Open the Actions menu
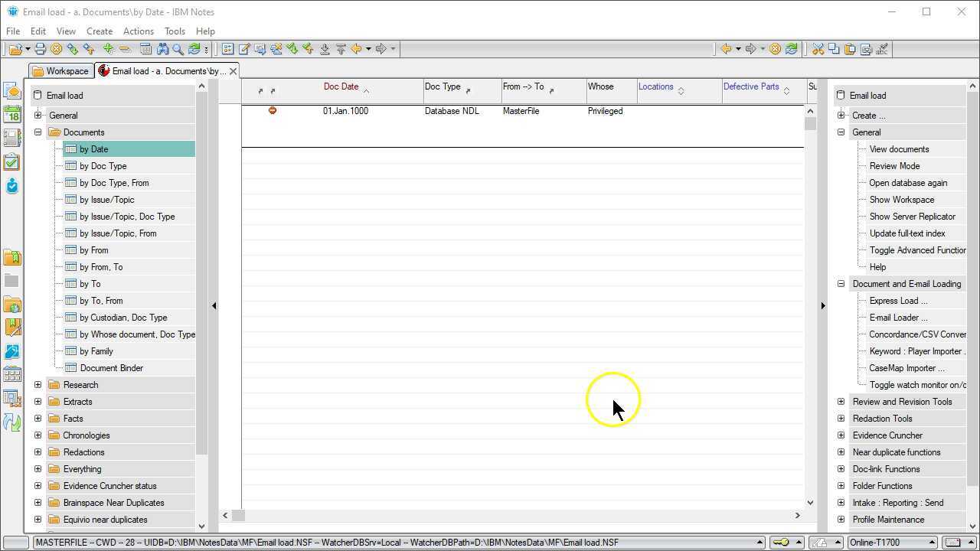The width and height of the screenshot is (980, 551). coord(138,31)
